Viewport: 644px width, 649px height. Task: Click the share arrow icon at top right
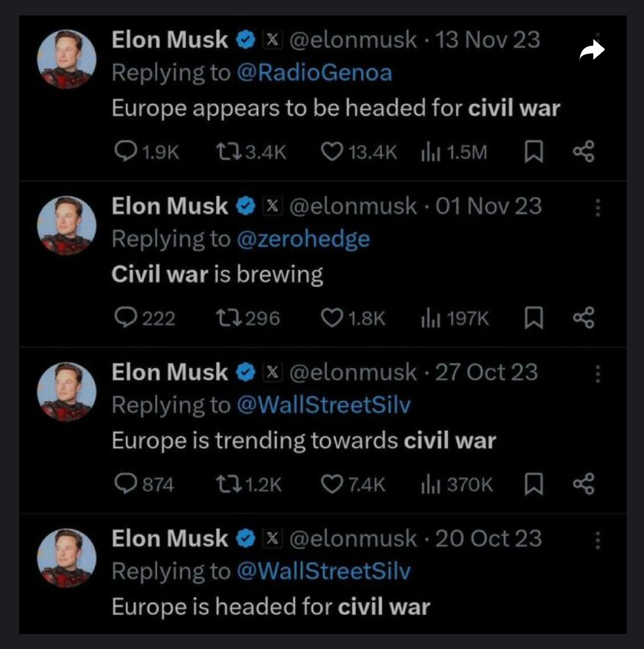pyautogui.click(x=592, y=51)
